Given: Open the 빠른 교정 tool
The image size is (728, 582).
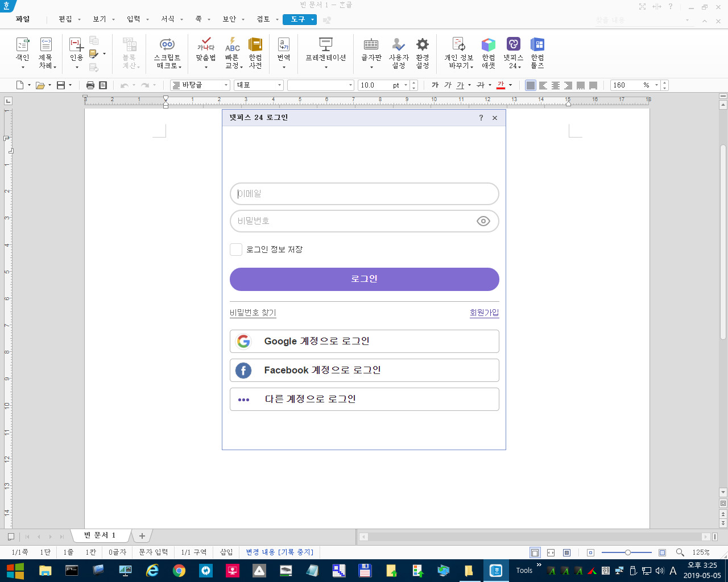Looking at the screenshot, I should (232, 53).
